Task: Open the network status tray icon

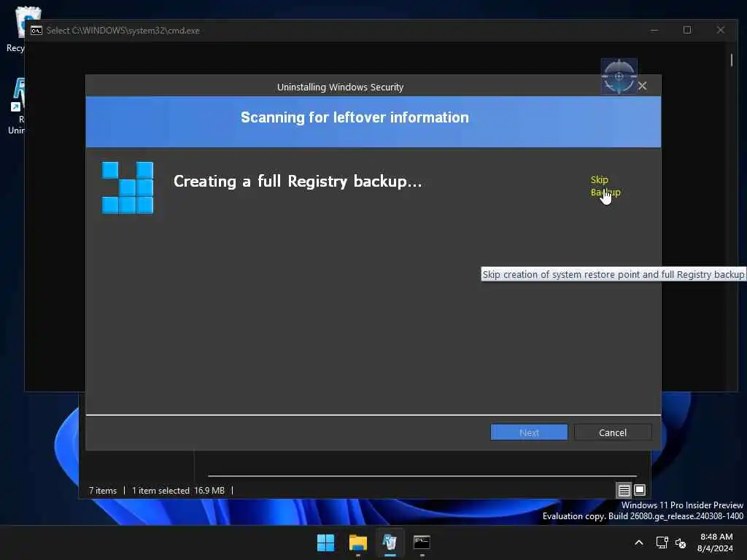Action: [662, 542]
